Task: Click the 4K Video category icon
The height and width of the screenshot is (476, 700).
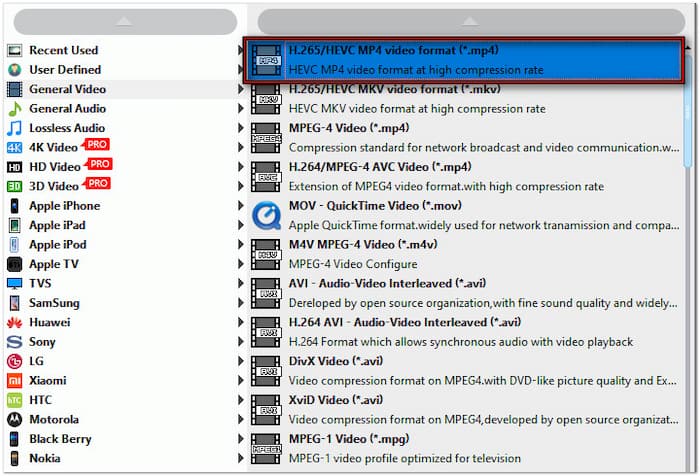Action: click(x=14, y=147)
